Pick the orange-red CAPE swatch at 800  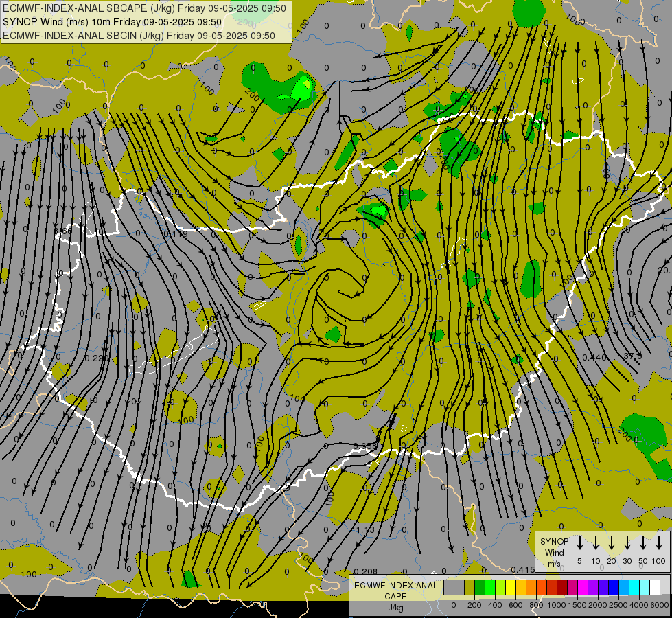pos(542,588)
